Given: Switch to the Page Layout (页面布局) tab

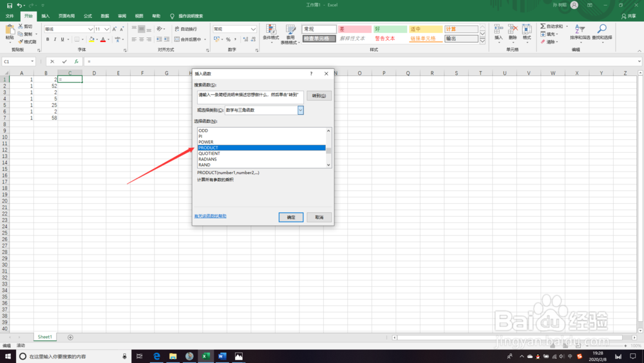Looking at the screenshot, I should [66, 16].
